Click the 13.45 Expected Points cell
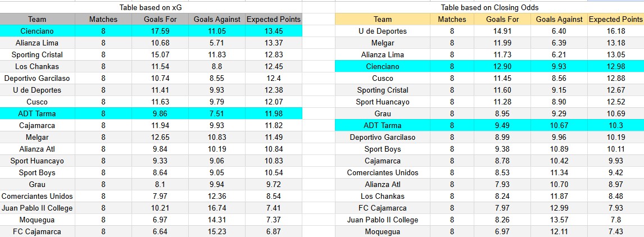 pos(274,31)
